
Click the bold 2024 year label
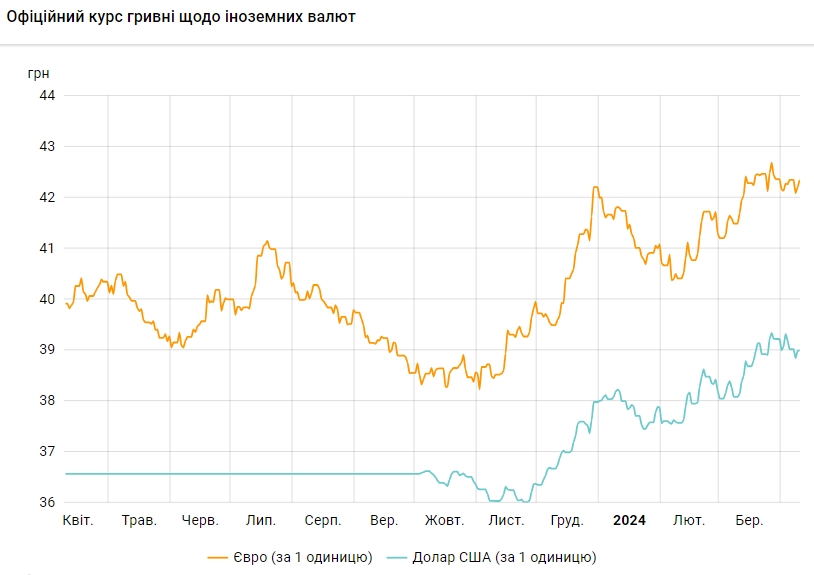pos(629,521)
